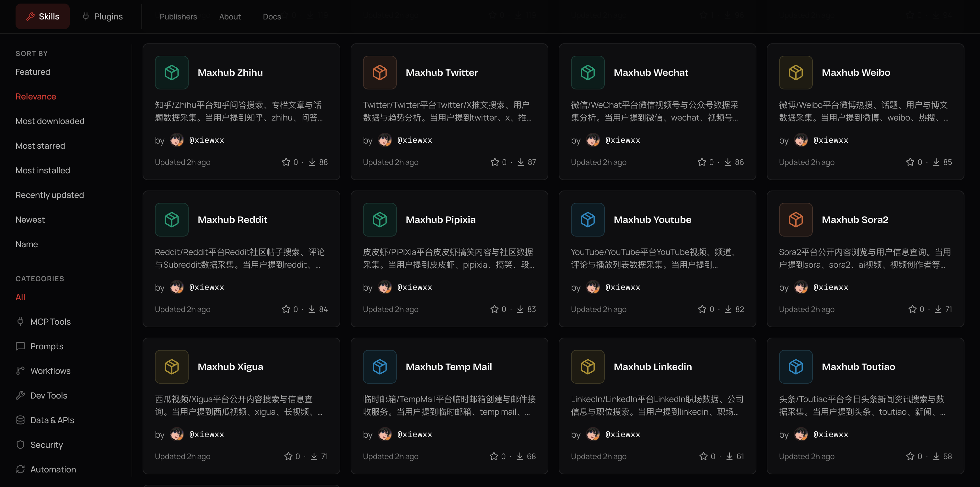Open the Docs link
The image size is (980, 487).
pos(272,17)
